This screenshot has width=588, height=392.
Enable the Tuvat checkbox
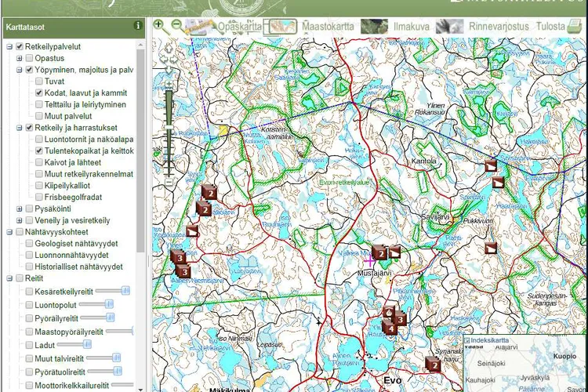click(38, 82)
